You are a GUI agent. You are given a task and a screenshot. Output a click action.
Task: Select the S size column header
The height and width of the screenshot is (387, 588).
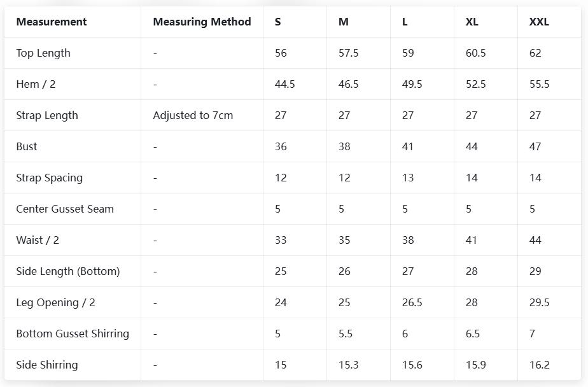[278, 22]
